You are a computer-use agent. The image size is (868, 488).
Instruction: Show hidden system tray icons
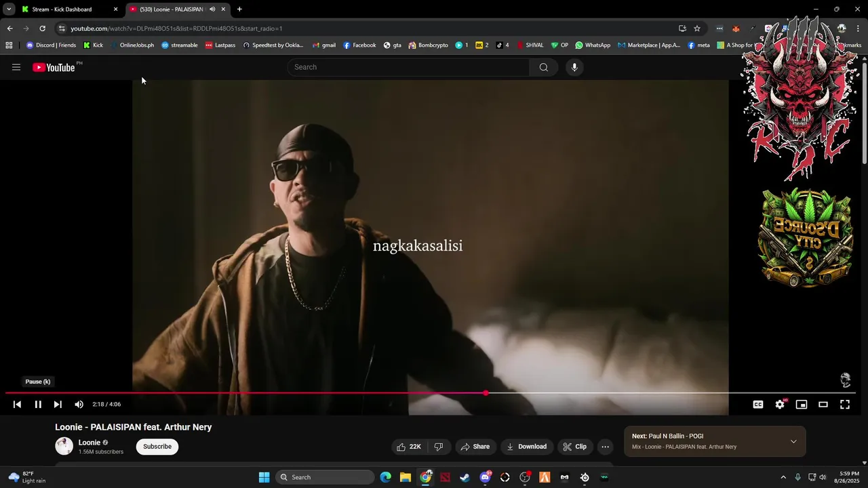coord(783,477)
